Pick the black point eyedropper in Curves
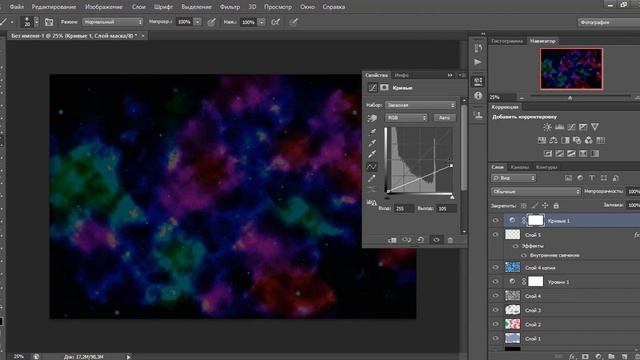The image size is (640, 360). (372, 132)
